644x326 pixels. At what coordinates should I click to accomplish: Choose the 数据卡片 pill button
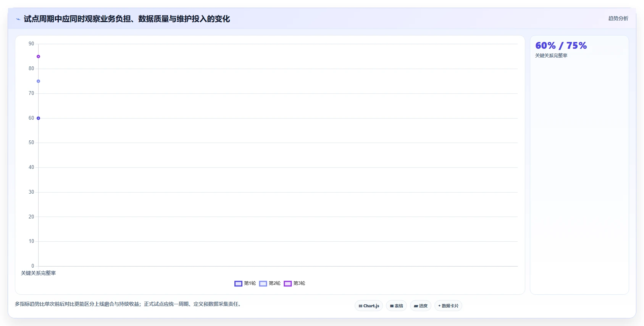(x=448, y=306)
